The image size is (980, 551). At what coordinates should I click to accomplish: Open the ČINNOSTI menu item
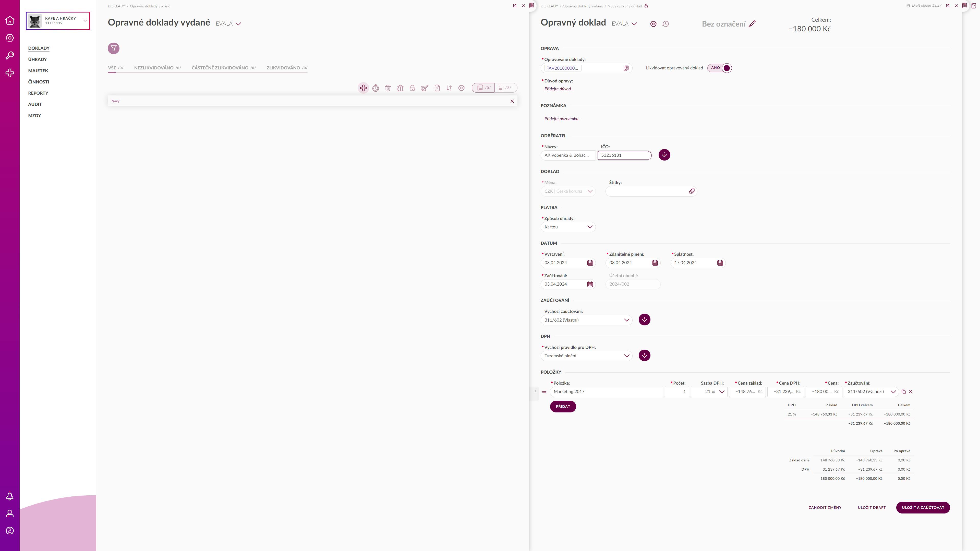coord(39,82)
